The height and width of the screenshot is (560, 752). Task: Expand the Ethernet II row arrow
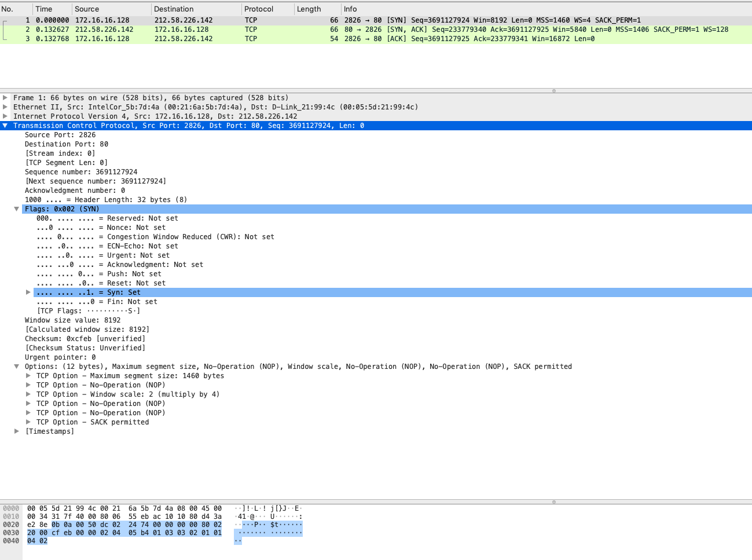click(x=5, y=107)
